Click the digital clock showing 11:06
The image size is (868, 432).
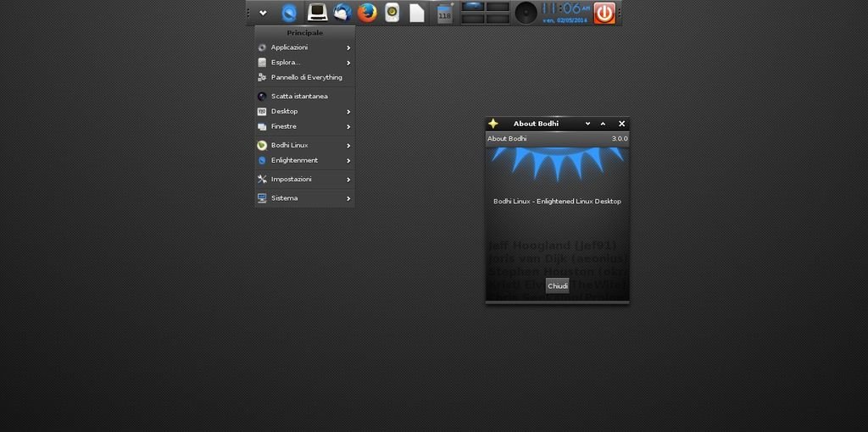tap(565, 8)
